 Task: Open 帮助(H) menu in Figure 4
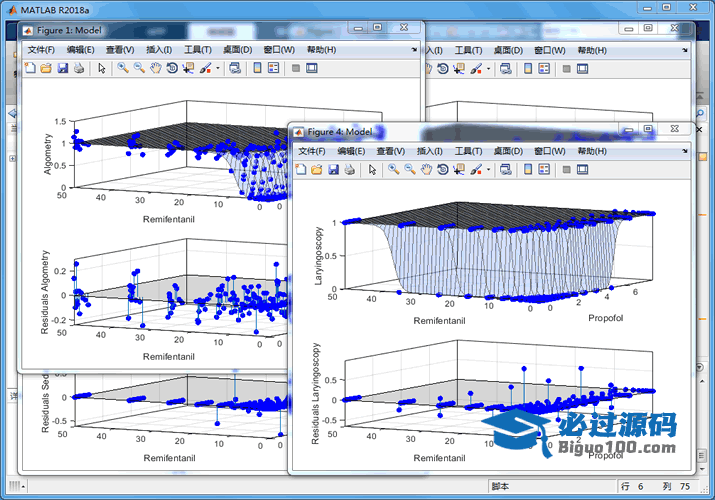pyautogui.click(x=592, y=151)
